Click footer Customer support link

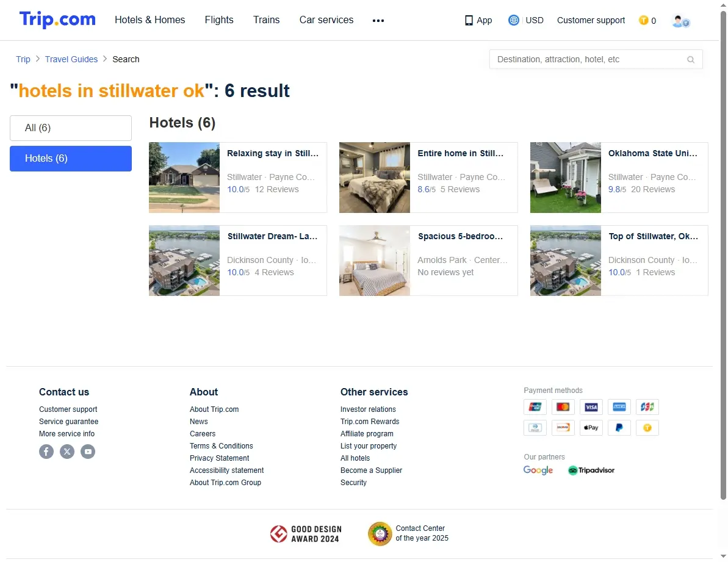click(x=68, y=409)
